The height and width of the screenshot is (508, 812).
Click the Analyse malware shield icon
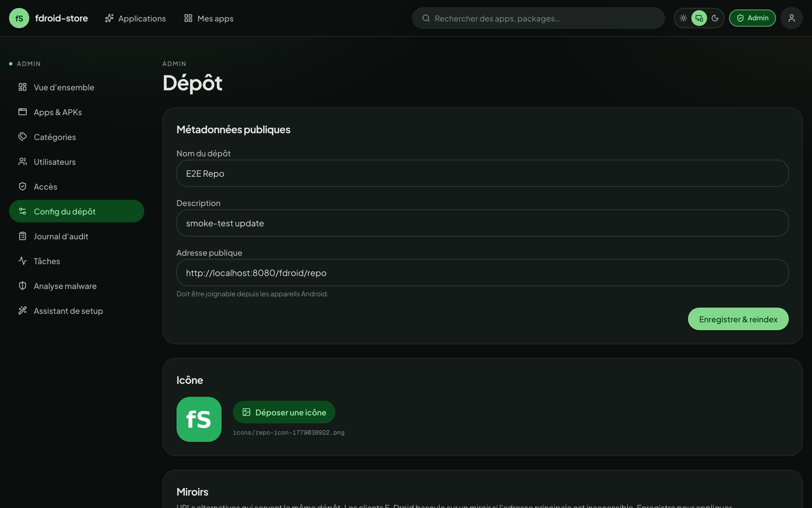coord(23,286)
